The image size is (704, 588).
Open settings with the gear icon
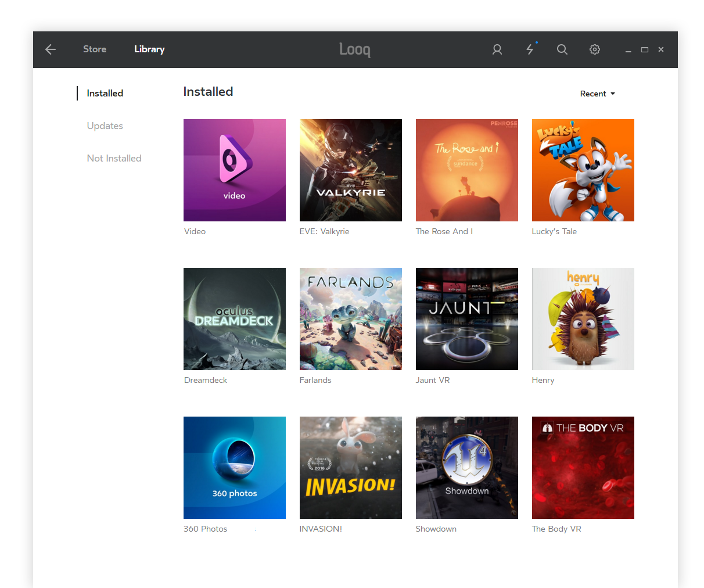pos(595,49)
